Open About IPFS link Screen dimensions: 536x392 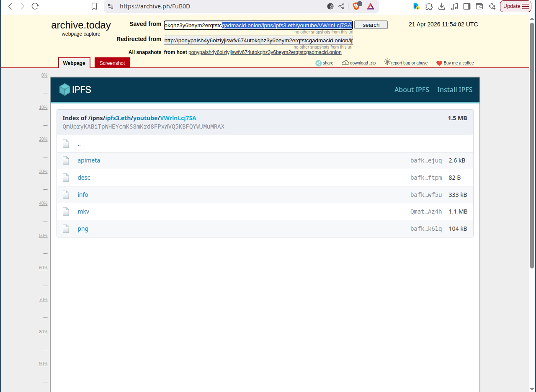pos(412,90)
